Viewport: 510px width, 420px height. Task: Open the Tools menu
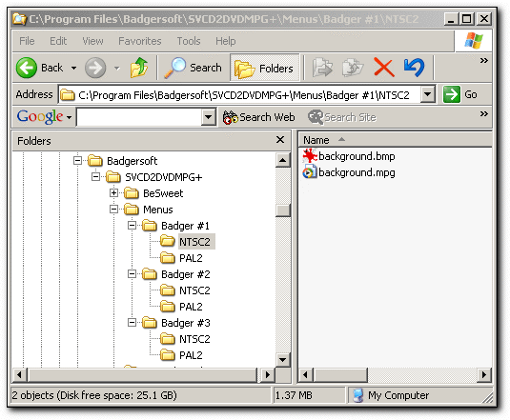189,41
